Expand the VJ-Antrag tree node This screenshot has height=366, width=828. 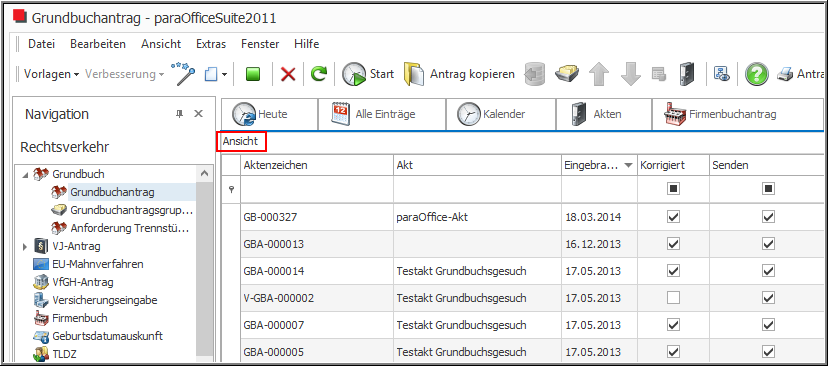tap(25, 246)
